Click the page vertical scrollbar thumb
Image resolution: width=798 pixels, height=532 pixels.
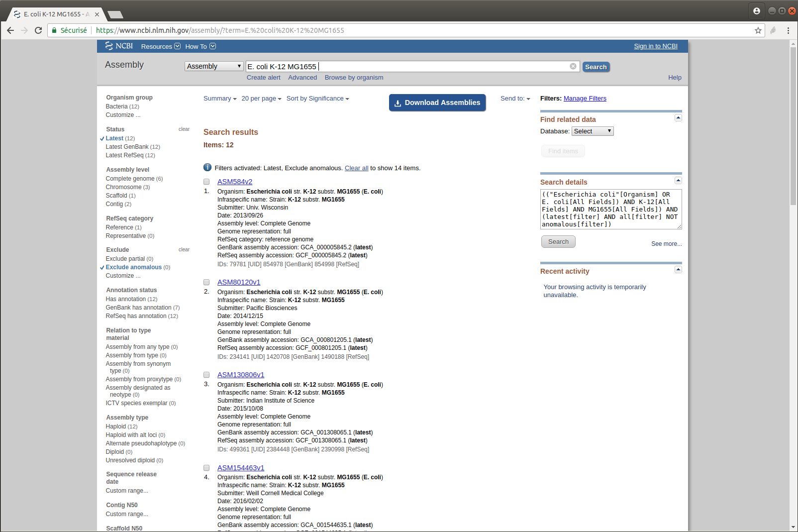pos(793,125)
